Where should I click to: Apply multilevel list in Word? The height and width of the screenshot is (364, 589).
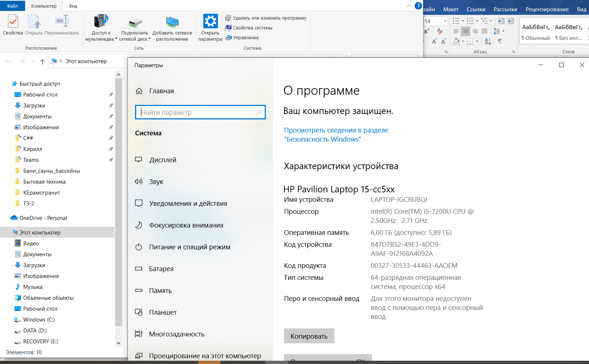coord(484,21)
